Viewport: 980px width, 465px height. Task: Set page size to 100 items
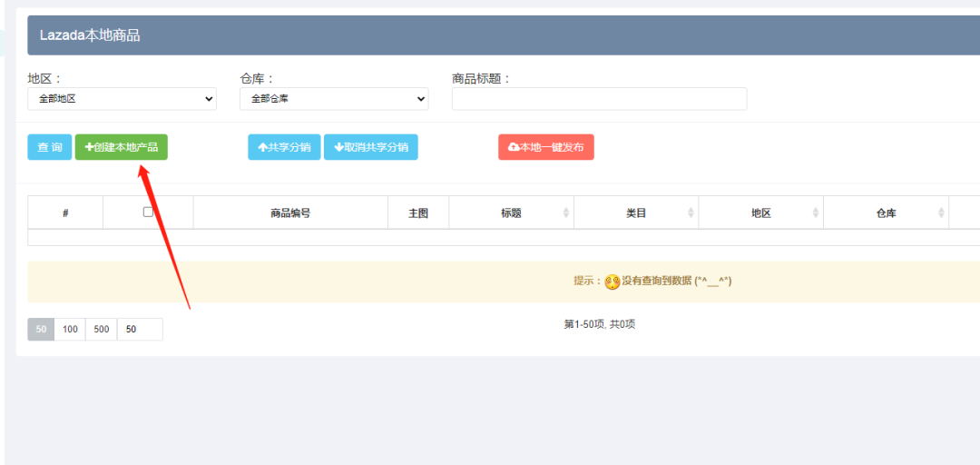[x=70, y=329]
